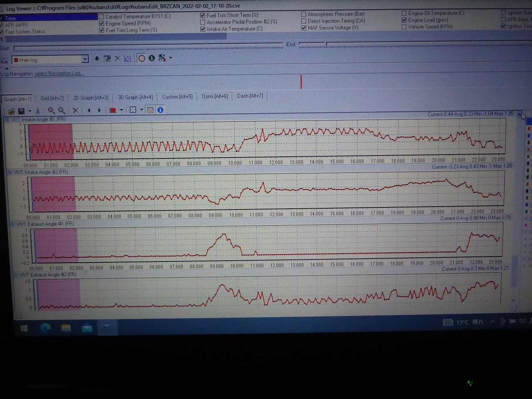Click the fit-to-window graph icon
The height and width of the screenshot is (399, 532).
(x=133, y=110)
